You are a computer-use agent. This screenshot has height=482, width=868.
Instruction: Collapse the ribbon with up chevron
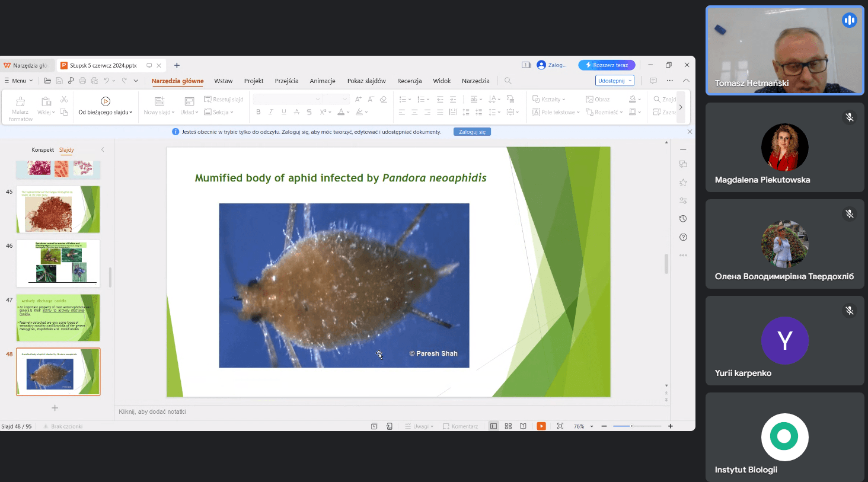pyautogui.click(x=686, y=81)
